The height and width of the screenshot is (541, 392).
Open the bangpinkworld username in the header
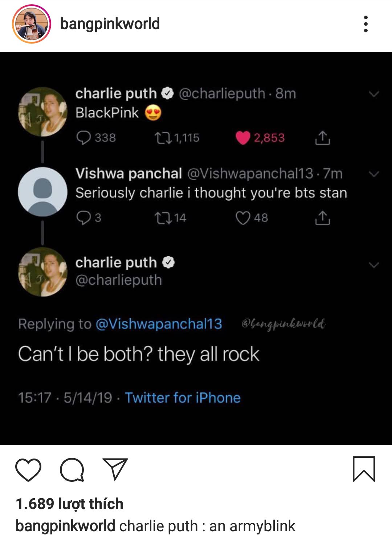click(110, 24)
